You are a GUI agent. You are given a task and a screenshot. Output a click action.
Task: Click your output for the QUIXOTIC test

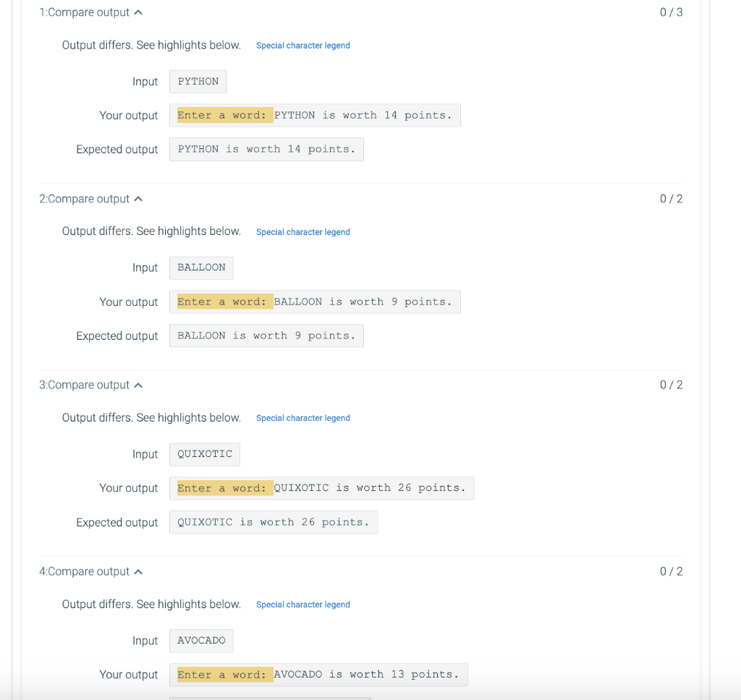tap(322, 488)
